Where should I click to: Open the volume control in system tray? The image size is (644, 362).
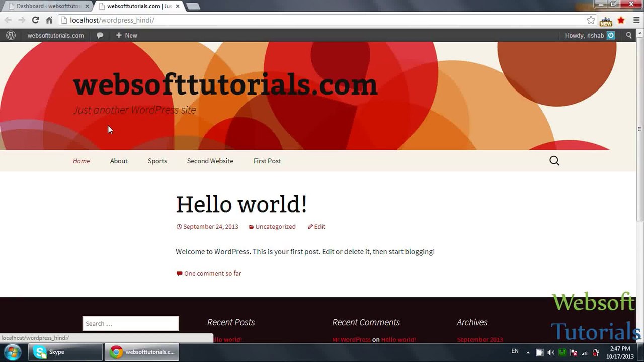click(x=551, y=352)
